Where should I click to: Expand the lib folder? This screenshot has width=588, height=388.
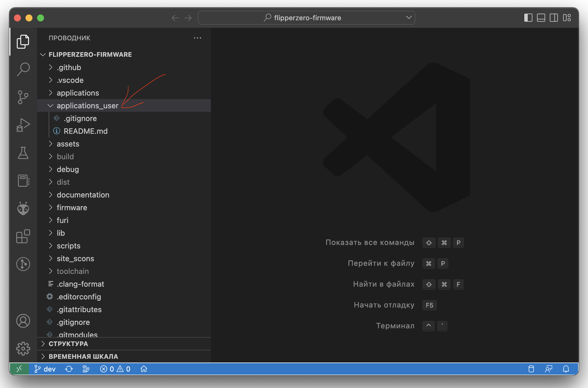pos(124,233)
